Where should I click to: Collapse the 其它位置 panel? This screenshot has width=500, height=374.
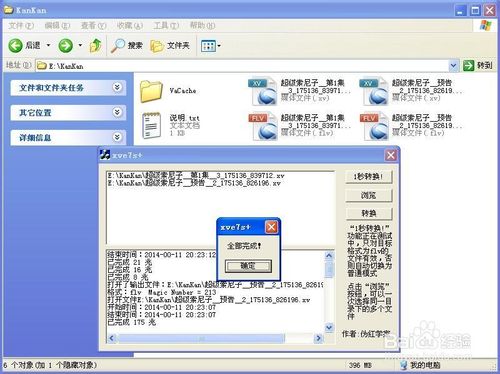[x=117, y=112]
